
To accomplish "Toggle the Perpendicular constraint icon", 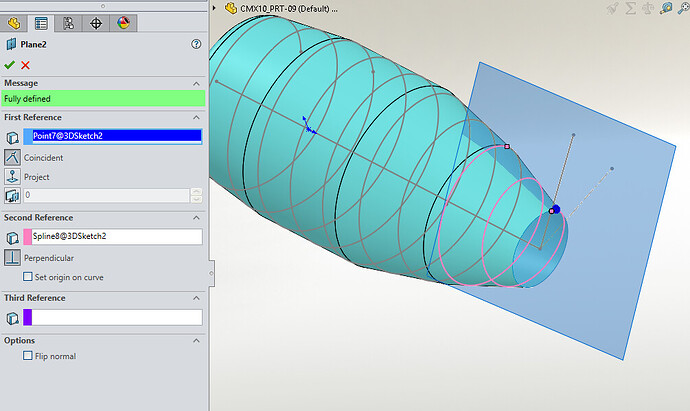I will tap(12, 257).
